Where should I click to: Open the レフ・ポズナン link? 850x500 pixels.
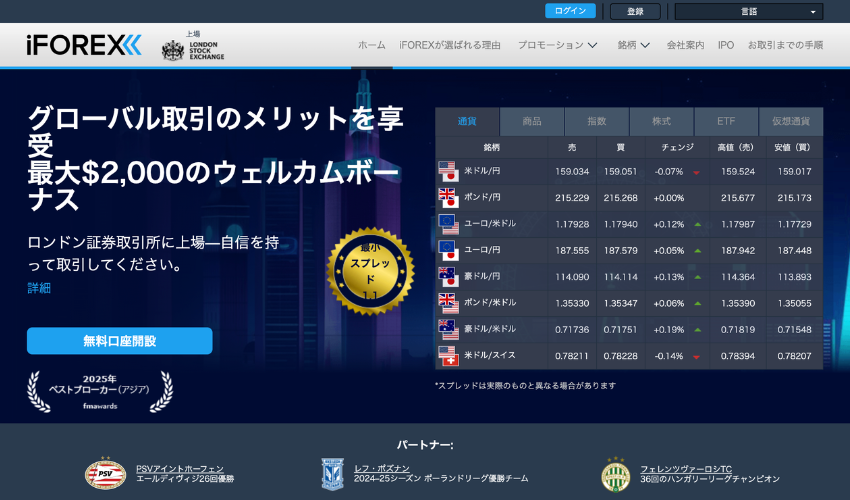tap(382, 469)
